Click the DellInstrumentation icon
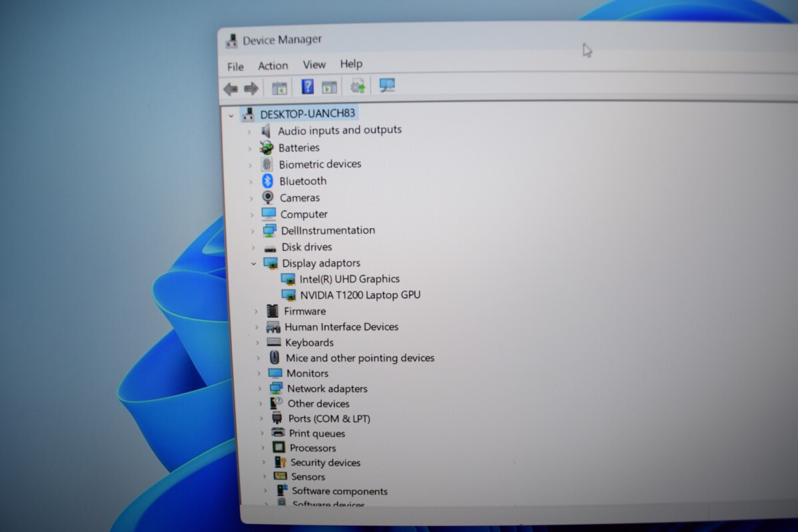Viewport: 798px width, 532px height. 269,231
